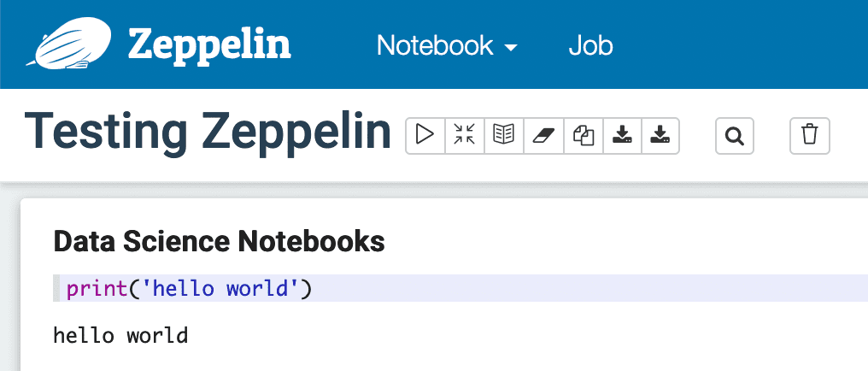Screen dimensions: 868x371
Task: Open the Zeppelin home link text
Action: point(209,45)
